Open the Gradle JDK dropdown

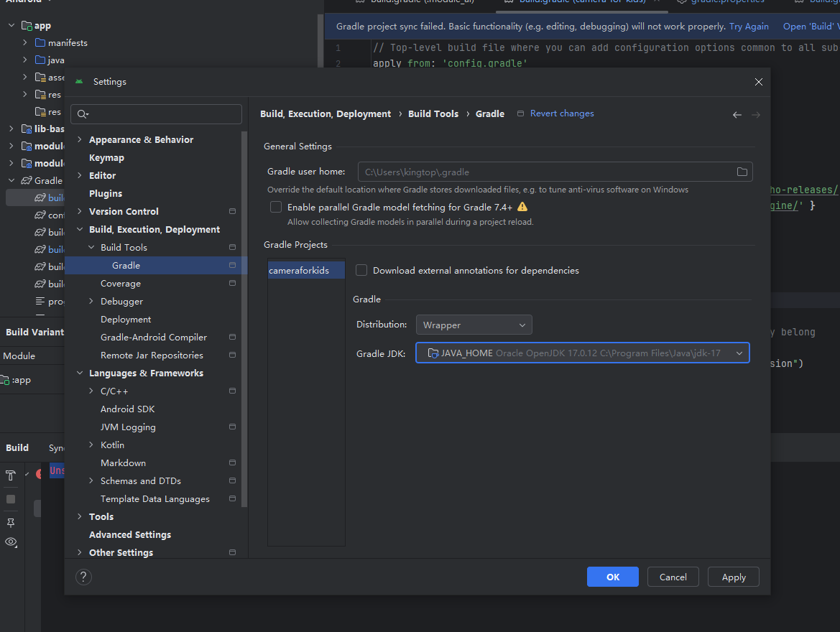(739, 353)
